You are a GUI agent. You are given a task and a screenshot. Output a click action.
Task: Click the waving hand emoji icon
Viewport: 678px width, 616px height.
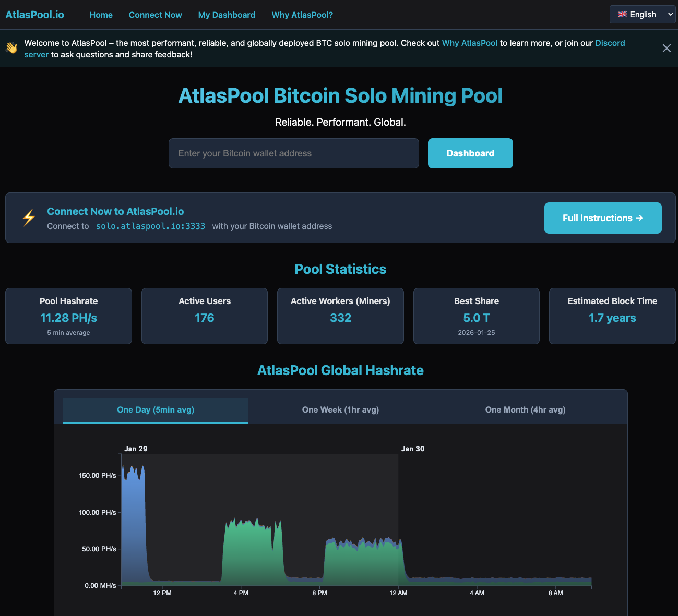tap(11, 48)
